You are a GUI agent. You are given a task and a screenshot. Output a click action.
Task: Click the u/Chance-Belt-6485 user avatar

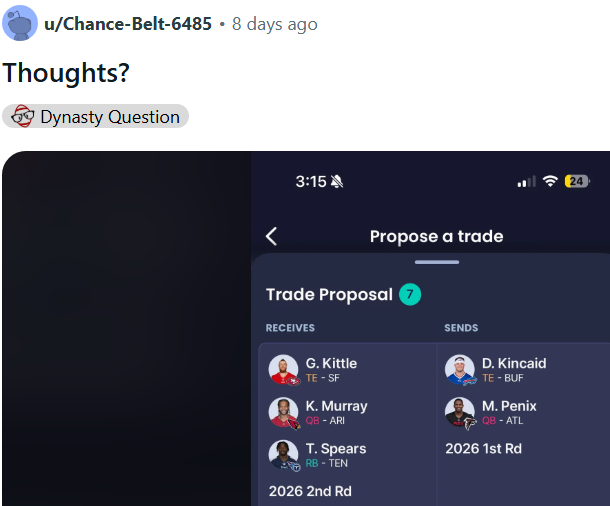pos(20,23)
